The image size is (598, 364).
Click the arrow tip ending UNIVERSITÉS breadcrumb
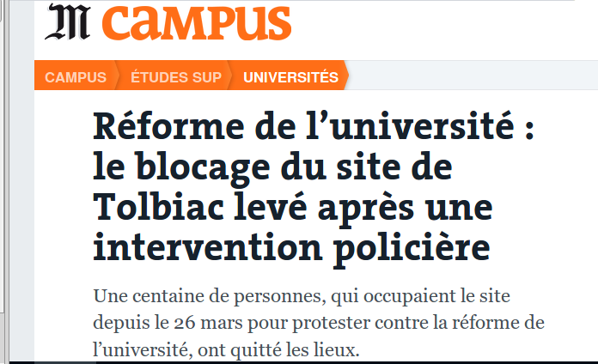click(x=346, y=75)
